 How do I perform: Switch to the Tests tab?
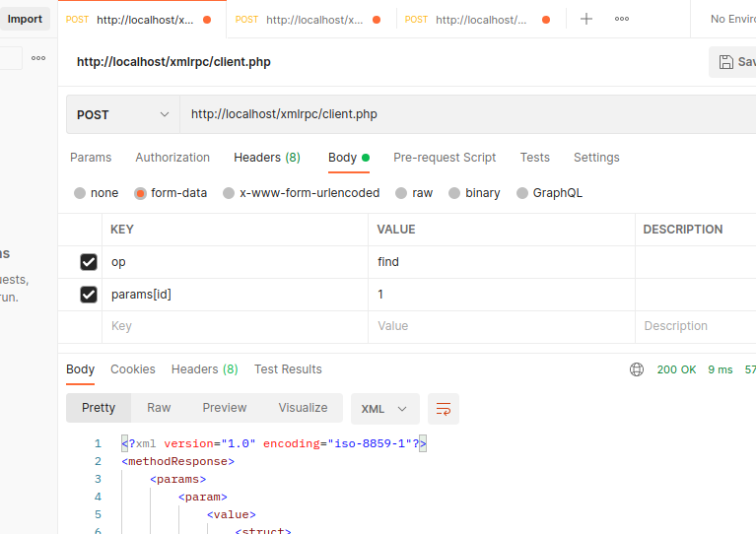[534, 158]
